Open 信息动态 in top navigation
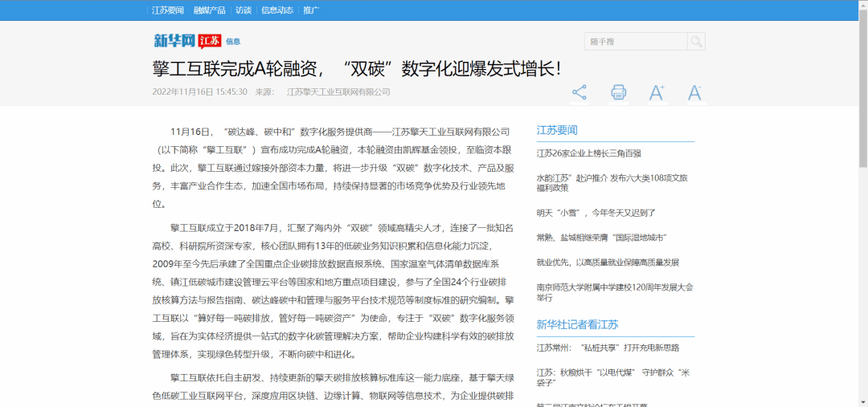The width and height of the screenshot is (868, 407). pos(277,10)
